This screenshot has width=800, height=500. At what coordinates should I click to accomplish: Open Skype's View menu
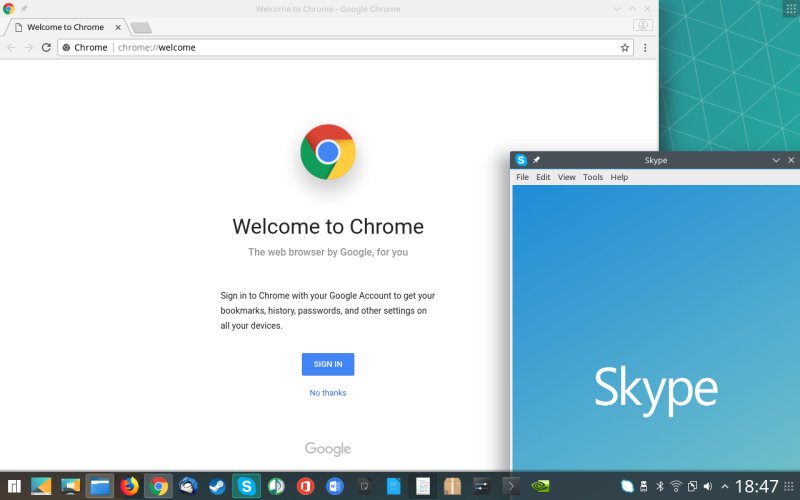[566, 177]
